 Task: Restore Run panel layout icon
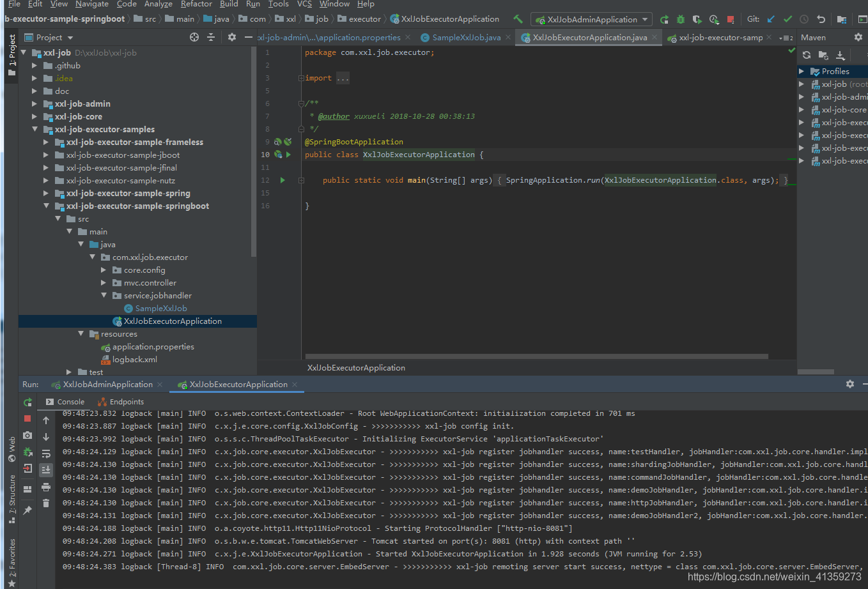[x=27, y=489]
